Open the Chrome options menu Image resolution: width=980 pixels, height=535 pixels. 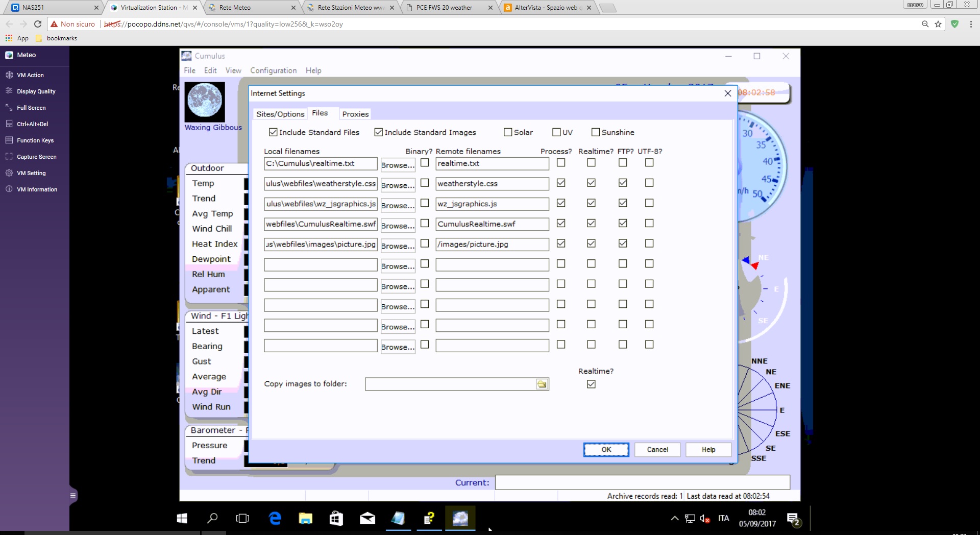pyautogui.click(x=970, y=24)
